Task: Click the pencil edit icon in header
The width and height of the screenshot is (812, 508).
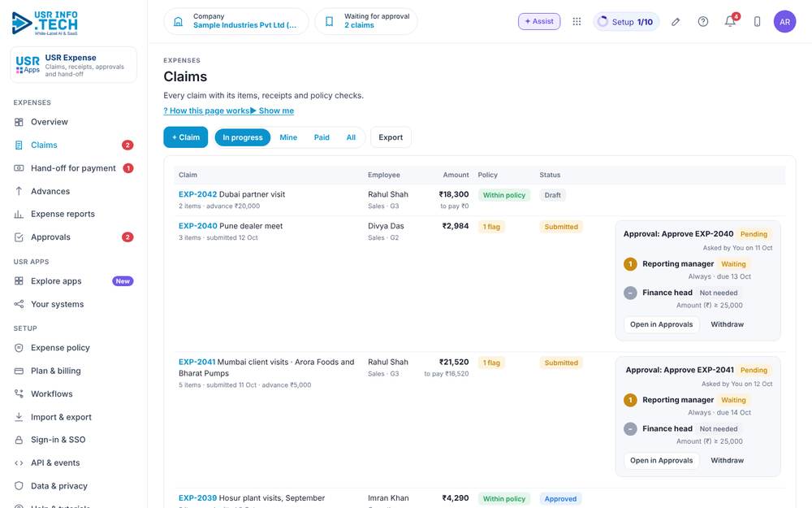Action: tap(676, 22)
